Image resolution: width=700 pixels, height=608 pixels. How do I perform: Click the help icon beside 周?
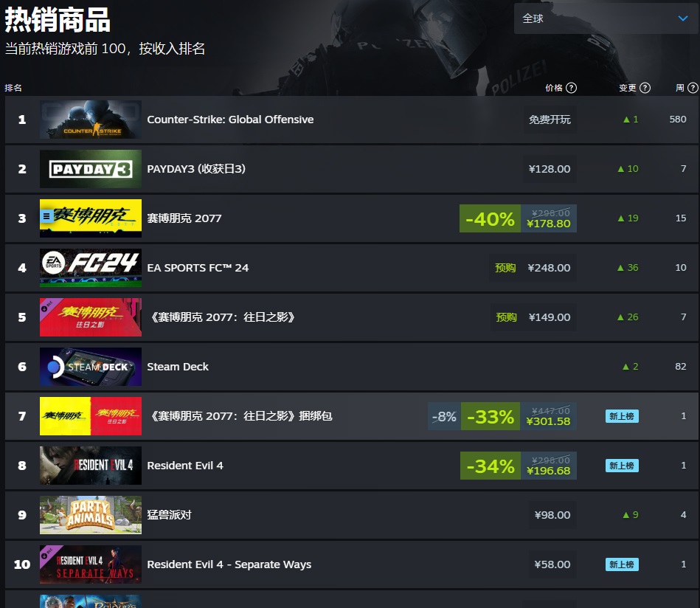693,88
